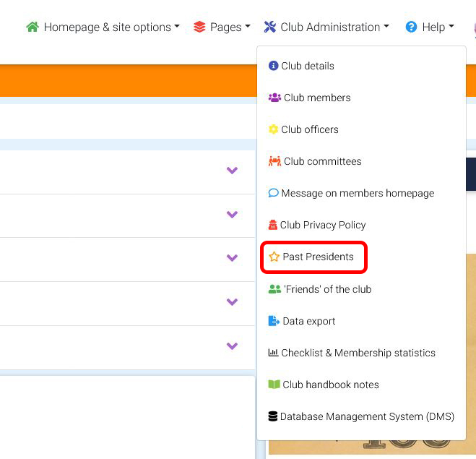Click the red icon beside Club Privacy Policy
Viewport: 476px width, 459px height.
[x=272, y=225]
